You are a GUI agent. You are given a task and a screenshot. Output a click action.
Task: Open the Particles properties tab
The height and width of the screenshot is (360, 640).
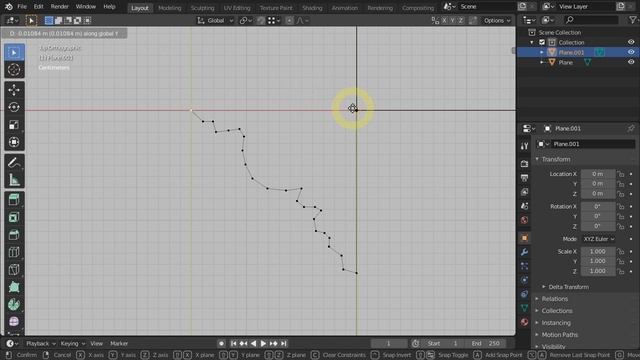click(x=524, y=266)
